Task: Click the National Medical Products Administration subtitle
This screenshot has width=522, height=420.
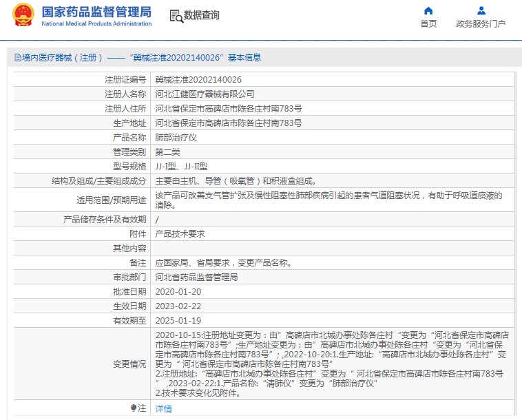Action: [x=96, y=24]
